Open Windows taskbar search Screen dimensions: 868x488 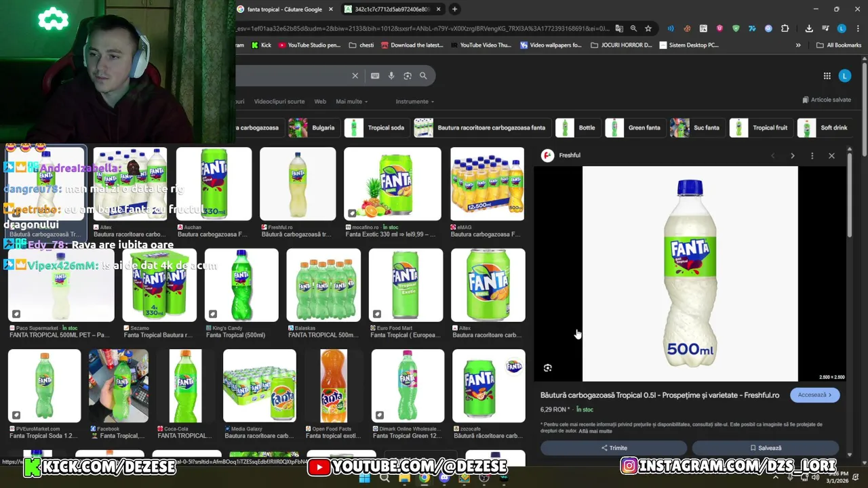pyautogui.click(x=384, y=478)
